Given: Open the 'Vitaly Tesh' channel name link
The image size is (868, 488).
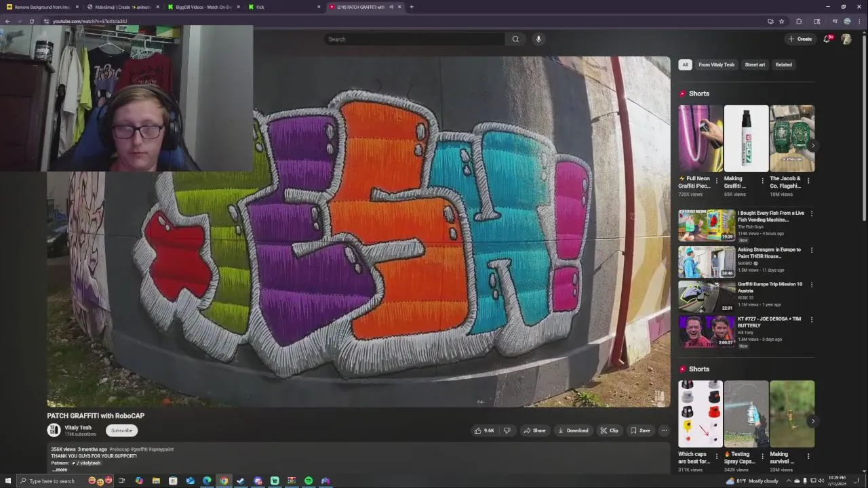Looking at the screenshot, I should [x=78, y=428].
